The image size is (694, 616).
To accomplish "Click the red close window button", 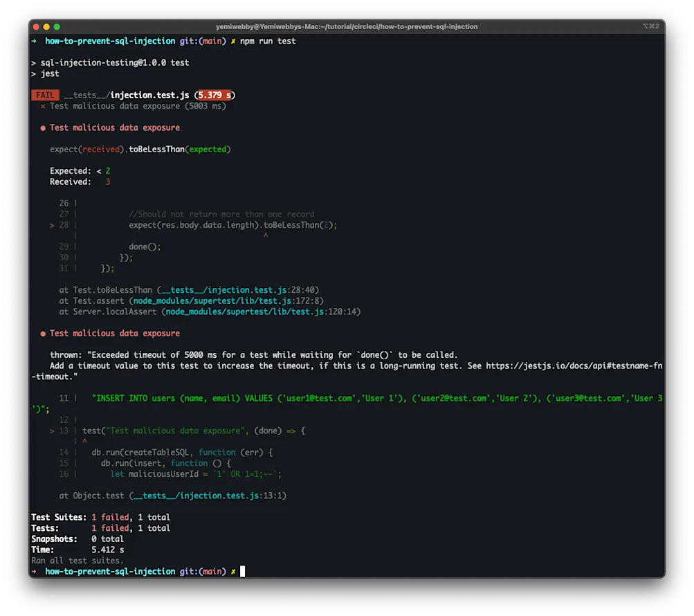I will tap(35, 26).
